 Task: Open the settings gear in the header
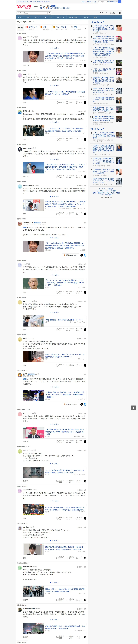point(120,13)
